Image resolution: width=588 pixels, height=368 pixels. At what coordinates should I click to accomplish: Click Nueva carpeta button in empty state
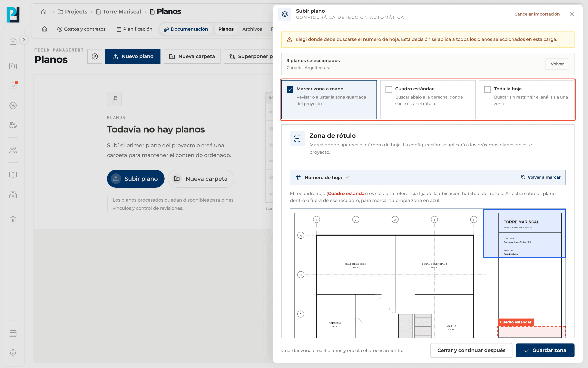[201, 179]
